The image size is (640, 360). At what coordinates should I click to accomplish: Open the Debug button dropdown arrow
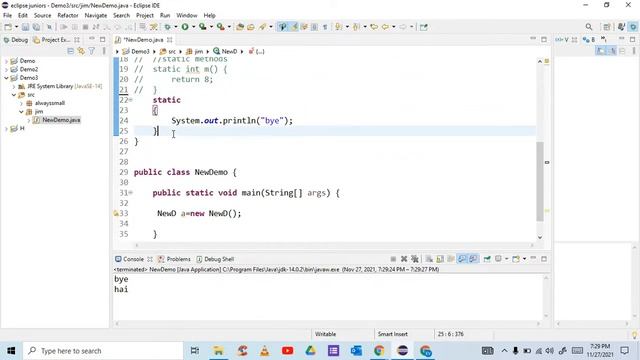[x=176, y=27]
